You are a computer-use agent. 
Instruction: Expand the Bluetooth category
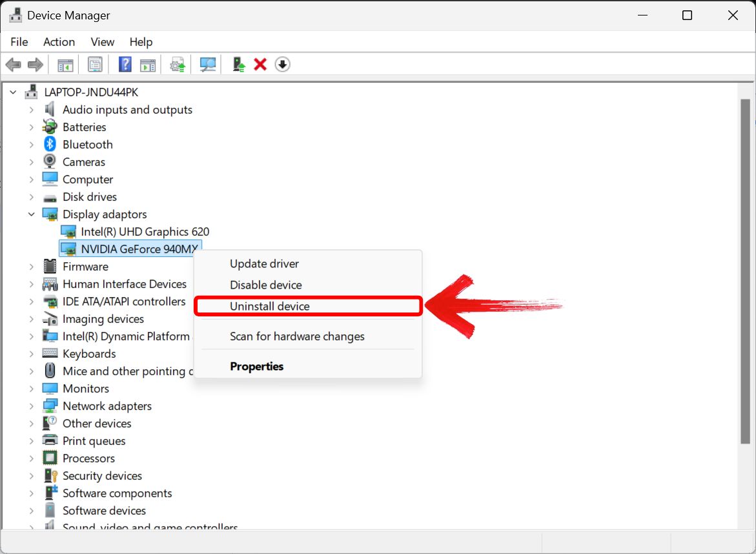click(x=32, y=145)
